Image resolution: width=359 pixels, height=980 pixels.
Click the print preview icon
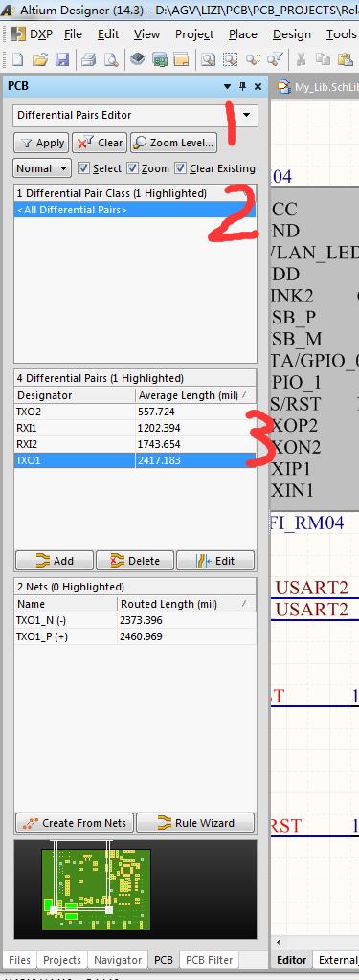tap(111, 60)
